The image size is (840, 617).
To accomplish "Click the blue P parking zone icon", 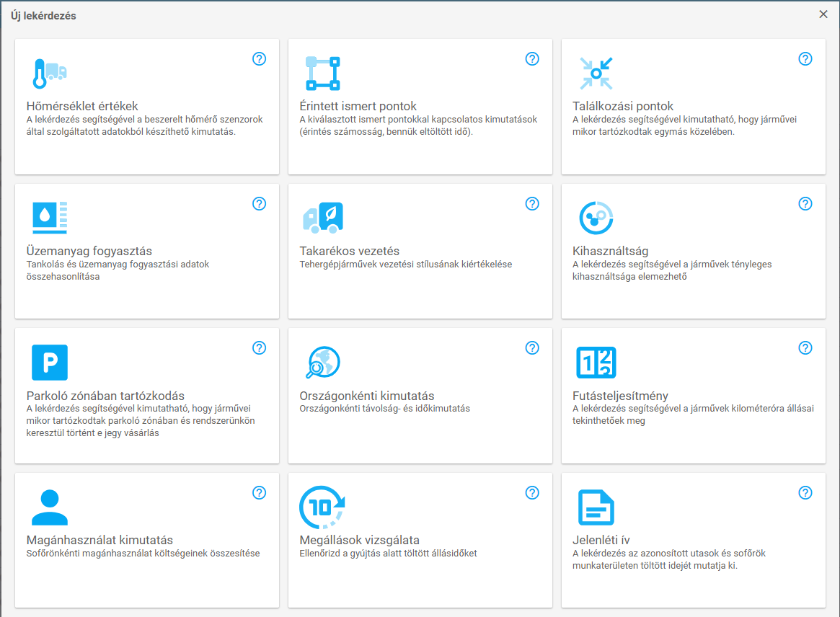I will tap(50, 362).
